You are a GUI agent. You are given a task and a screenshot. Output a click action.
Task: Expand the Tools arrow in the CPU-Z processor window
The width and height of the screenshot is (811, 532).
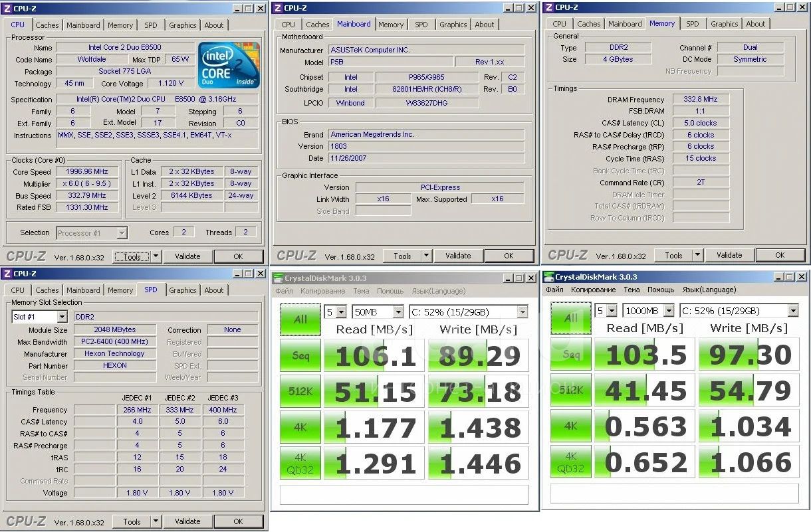click(156, 256)
